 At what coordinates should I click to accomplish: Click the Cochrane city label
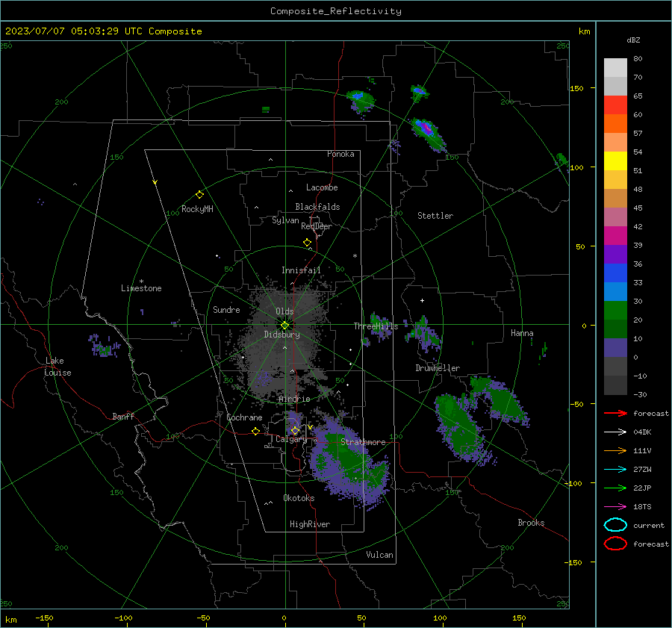[244, 417]
